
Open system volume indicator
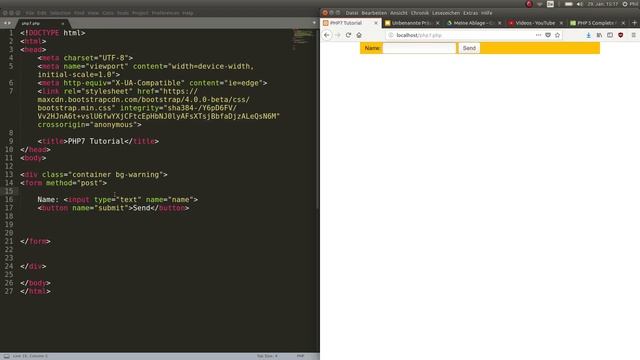(580, 4)
